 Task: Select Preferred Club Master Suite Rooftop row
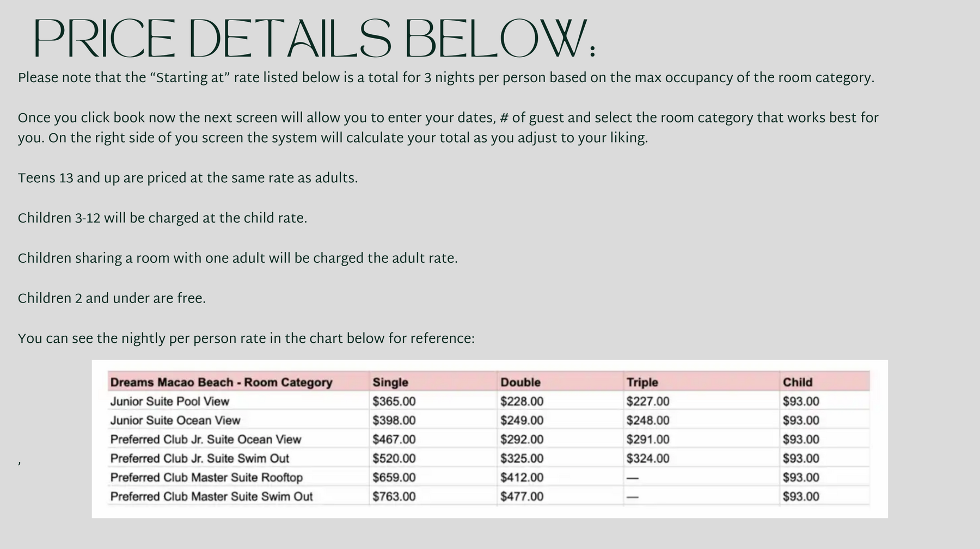488,477
